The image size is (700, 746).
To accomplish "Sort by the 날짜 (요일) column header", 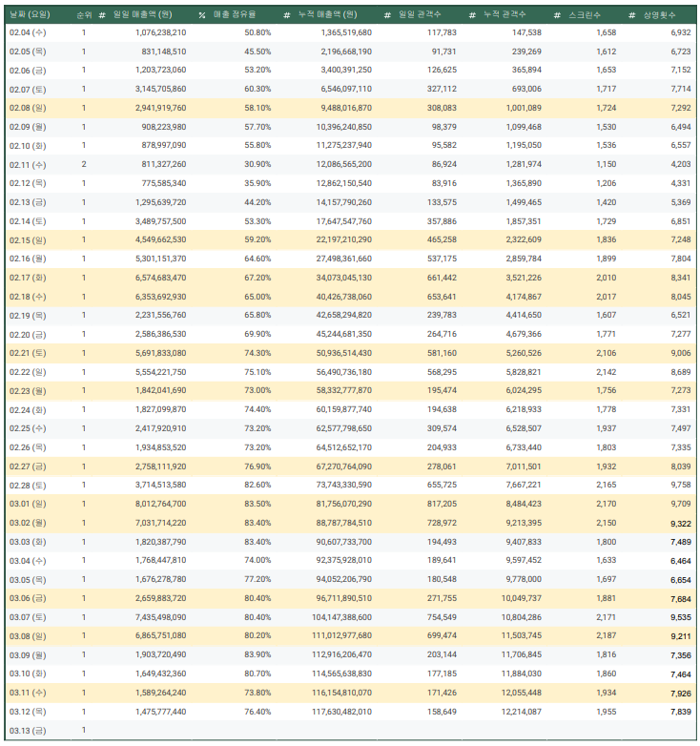I will pyautogui.click(x=30, y=16).
